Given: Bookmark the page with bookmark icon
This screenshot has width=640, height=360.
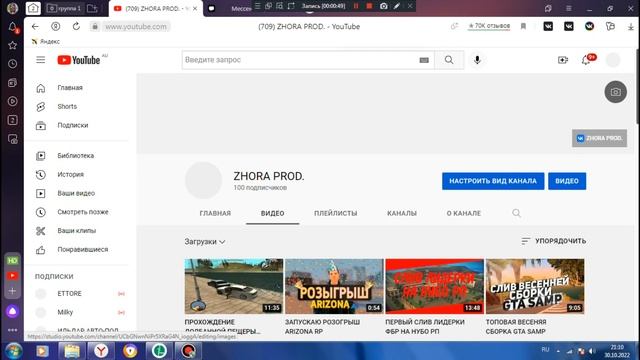Looking at the screenshot, I should 523,27.
